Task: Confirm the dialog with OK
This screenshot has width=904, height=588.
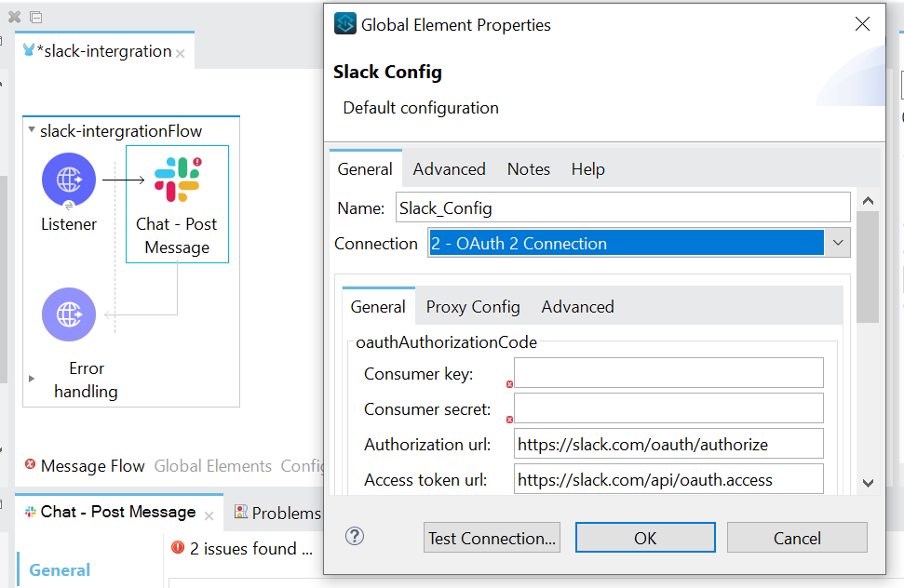Action: coord(645,538)
